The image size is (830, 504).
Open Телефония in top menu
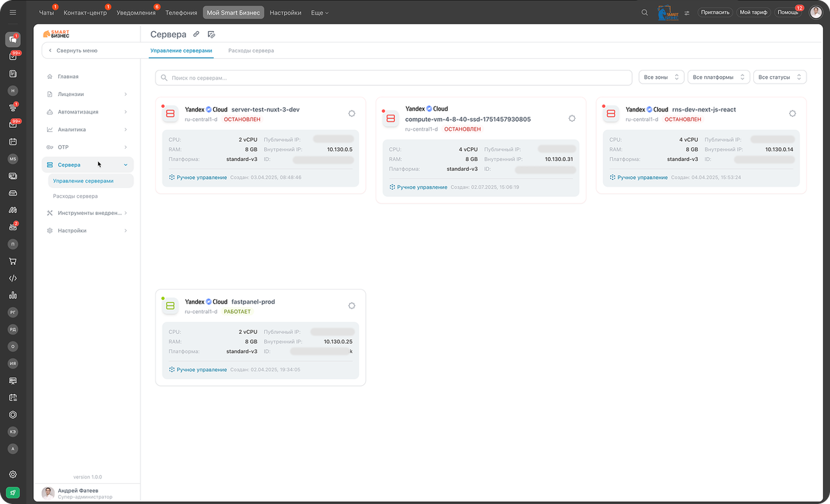coord(181,12)
